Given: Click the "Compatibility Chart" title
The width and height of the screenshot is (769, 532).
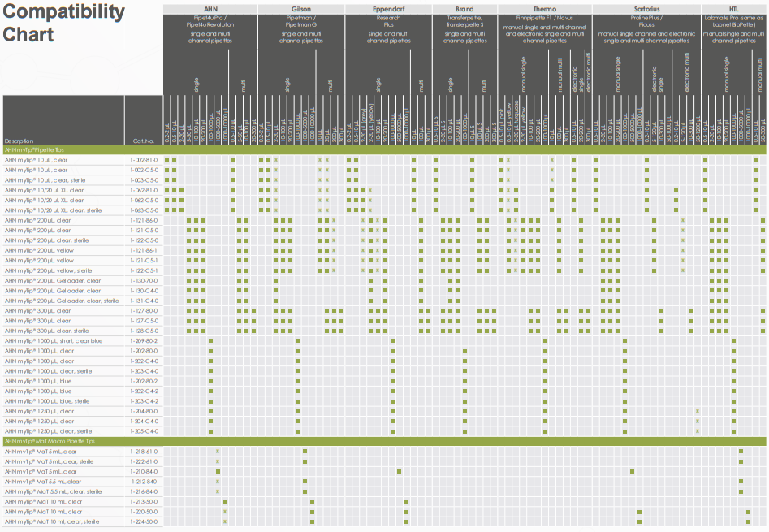Looking at the screenshot, I should [64, 23].
